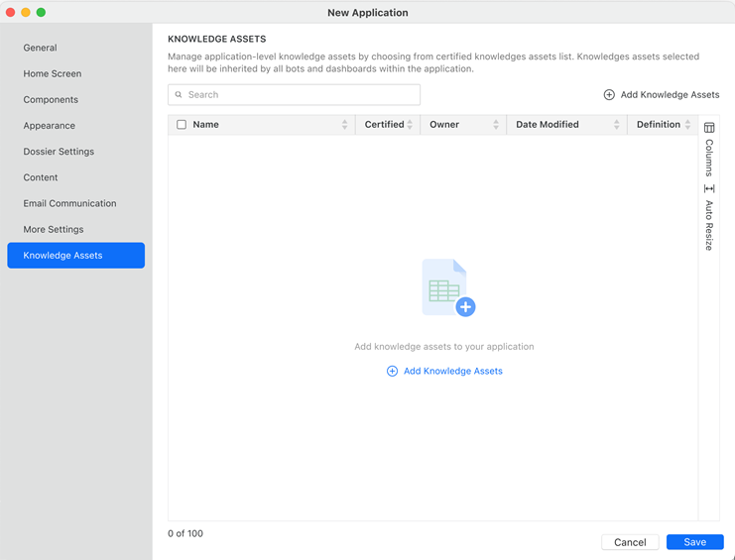Screen dimensions: 735x560
Task: Sort by Name column arrows
Action: pyautogui.click(x=344, y=125)
